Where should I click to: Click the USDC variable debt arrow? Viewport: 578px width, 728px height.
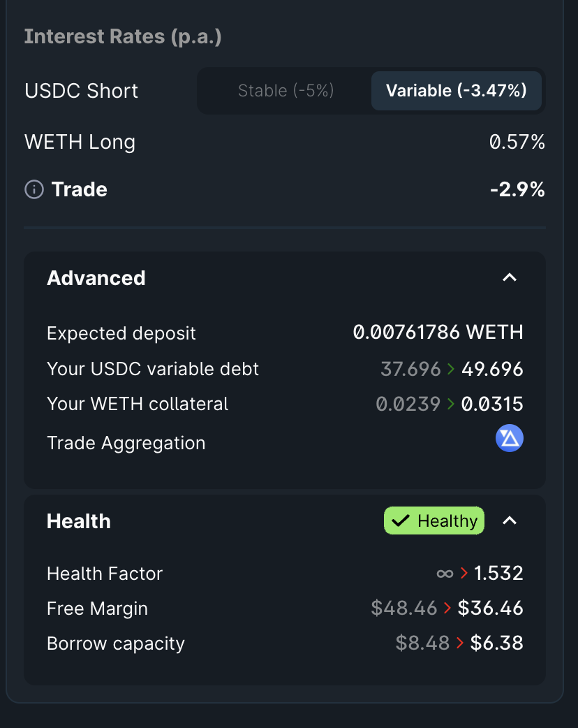[451, 369]
